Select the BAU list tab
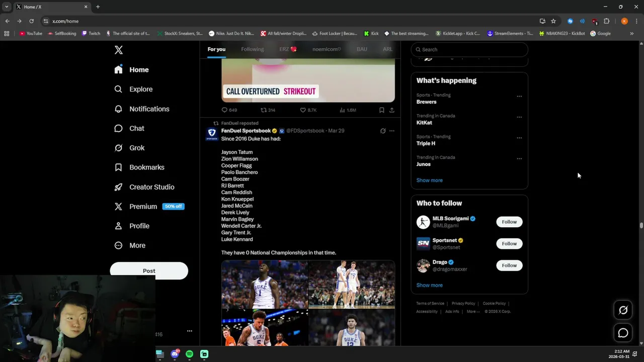 [362, 49]
